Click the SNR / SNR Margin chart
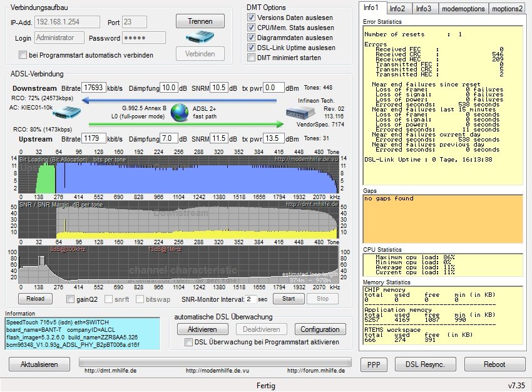This screenshot has width=532, height=392. 178,219
